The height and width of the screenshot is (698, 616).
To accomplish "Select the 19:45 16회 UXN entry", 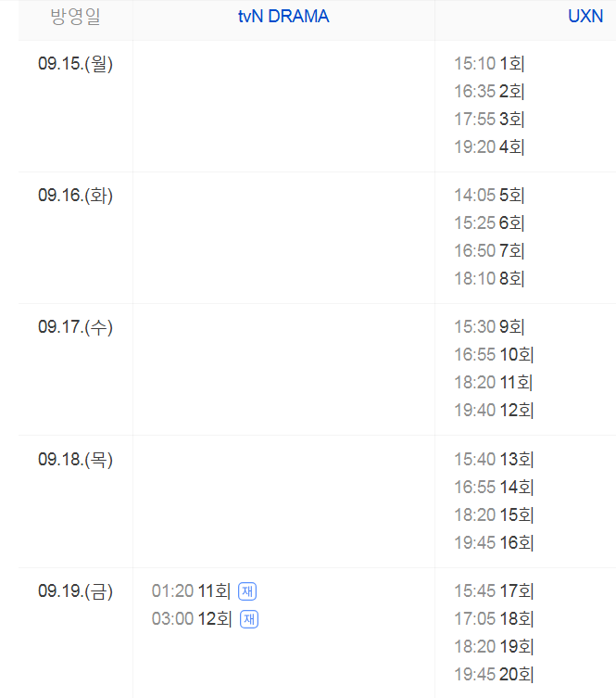I will pos(494,542).
